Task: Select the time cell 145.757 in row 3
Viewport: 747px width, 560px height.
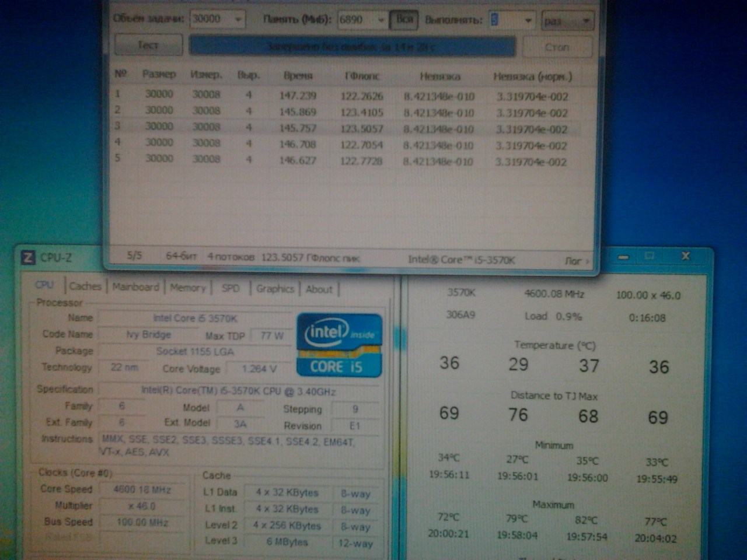Action: [298, 128]
